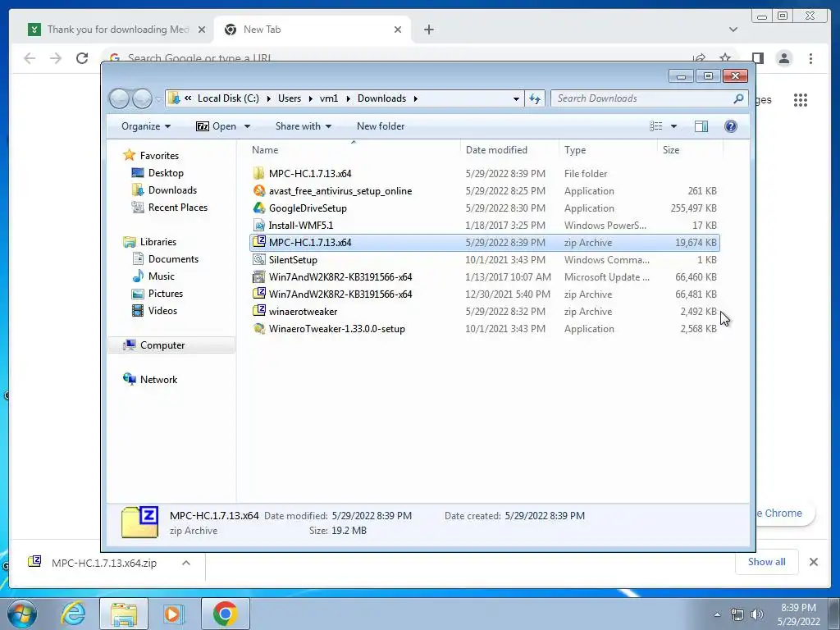Image resolution: width=840 pixels, height=630 pixels.
Task: Click the search magnifier icon in Explorer
Action: tap(738, 98)
